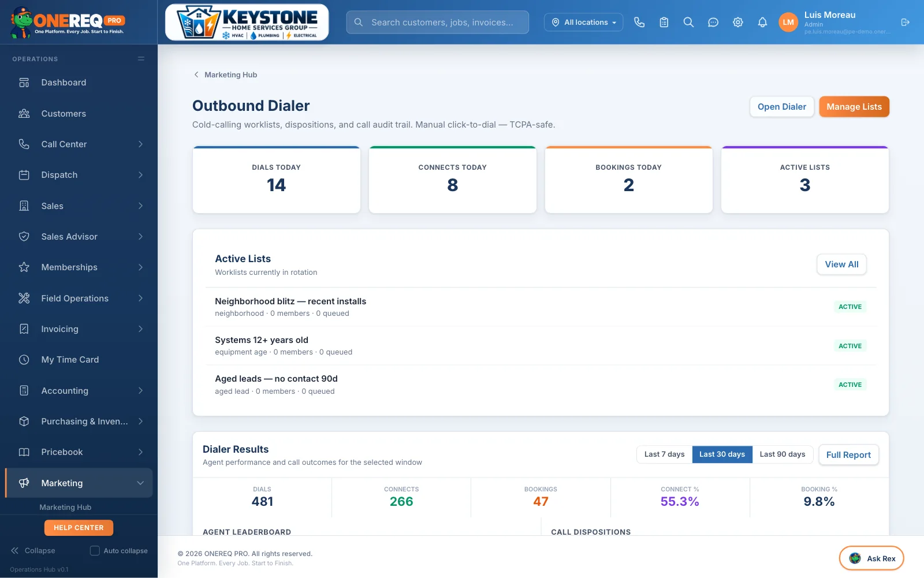The height and width of the screenshot is (578, 924).
Task: Open the Full Report button
Action: point(848,455)
